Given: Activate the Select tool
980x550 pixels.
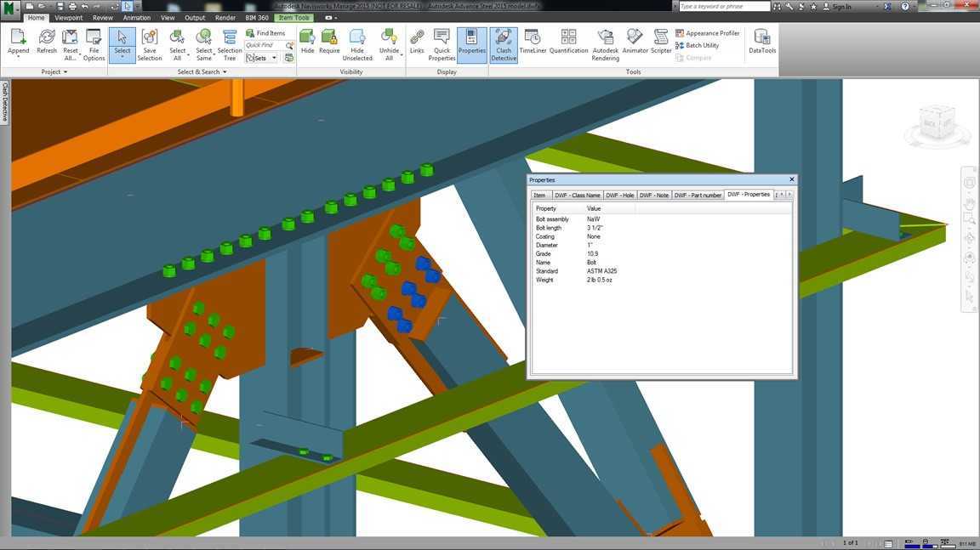Looking at the screenshot, I should [122, 45].
